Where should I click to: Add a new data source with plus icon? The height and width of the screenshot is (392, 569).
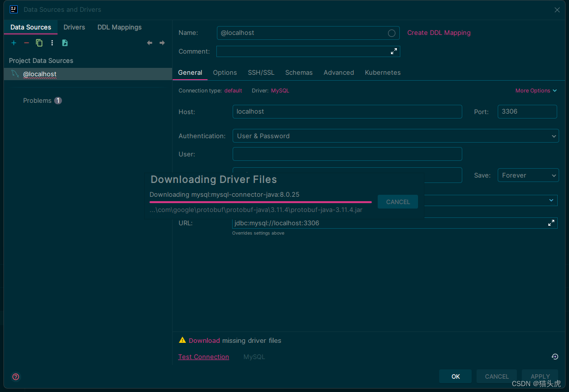(x=13, y=43)
